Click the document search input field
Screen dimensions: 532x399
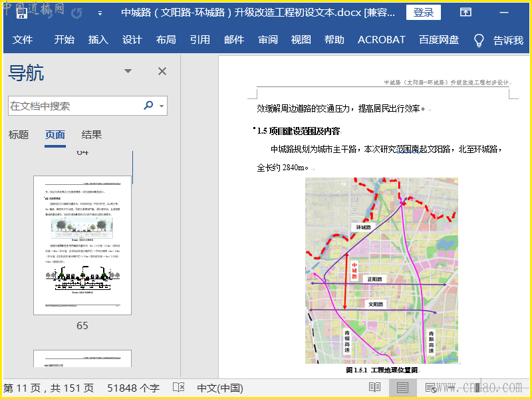(73, 106)
